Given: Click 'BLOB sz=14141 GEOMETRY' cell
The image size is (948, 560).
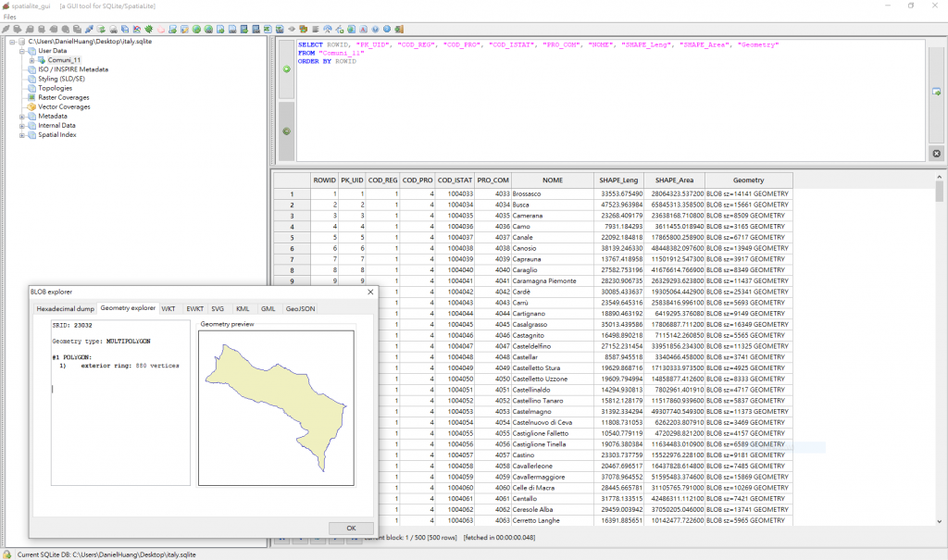Looking at the screenshot, I should click(x=748, y=194).
